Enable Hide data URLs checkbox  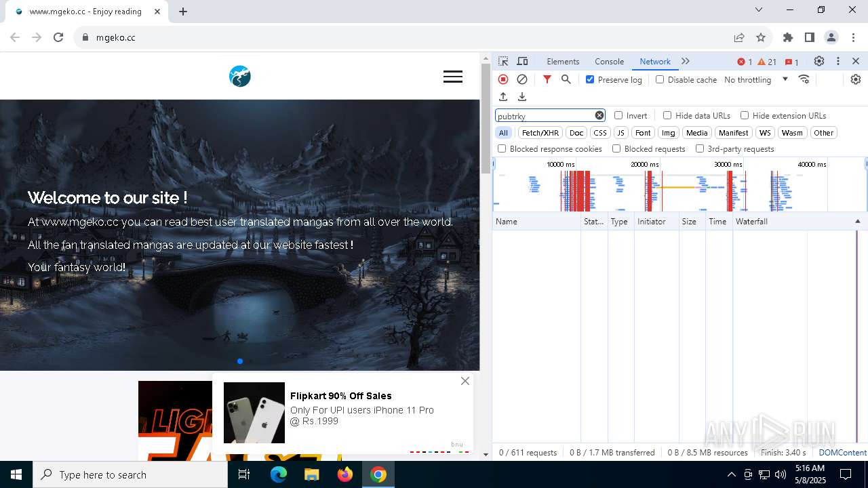[x=667, y=115]
